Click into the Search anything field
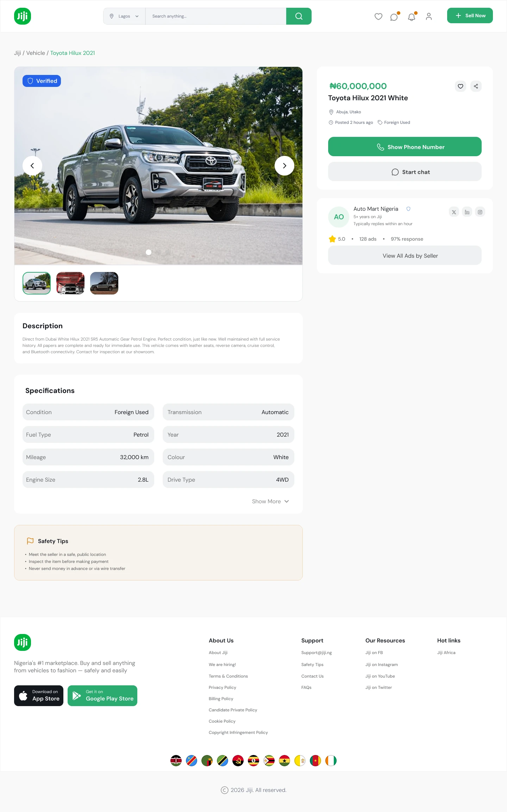This screenshot has height=812, width=507. (216, 16)
